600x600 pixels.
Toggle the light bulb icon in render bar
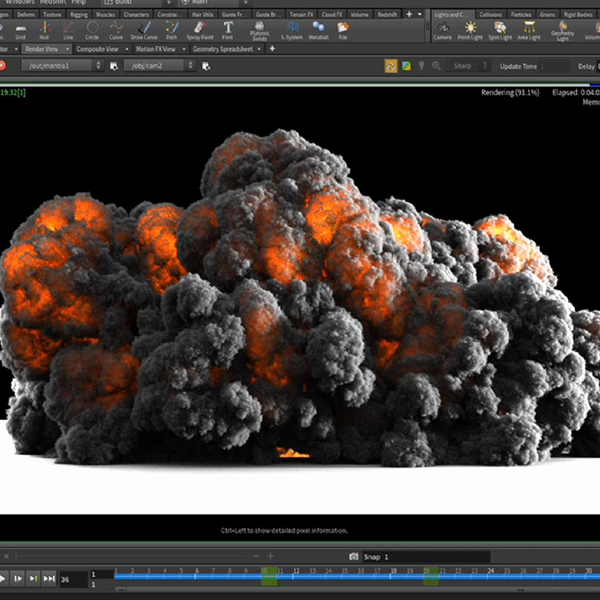pos(421,66)
